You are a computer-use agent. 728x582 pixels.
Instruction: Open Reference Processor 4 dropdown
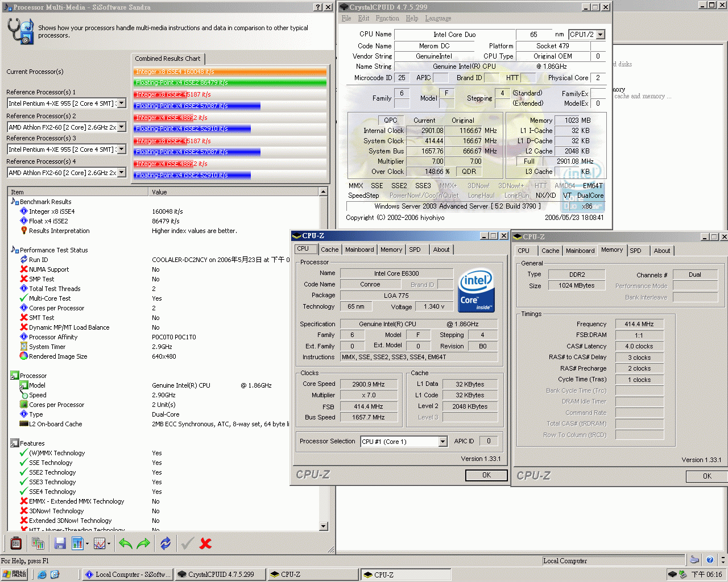(122, 173)
